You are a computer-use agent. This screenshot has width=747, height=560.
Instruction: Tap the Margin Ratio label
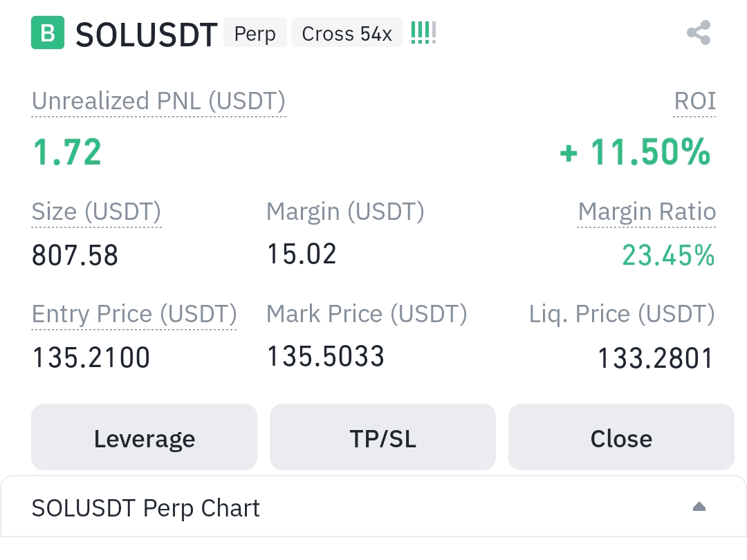coord(647,212)
